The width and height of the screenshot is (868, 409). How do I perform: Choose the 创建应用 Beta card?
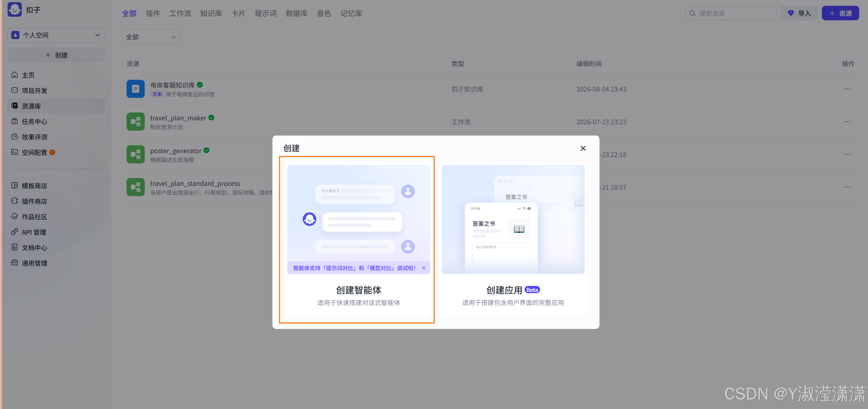tap(513, 239)
